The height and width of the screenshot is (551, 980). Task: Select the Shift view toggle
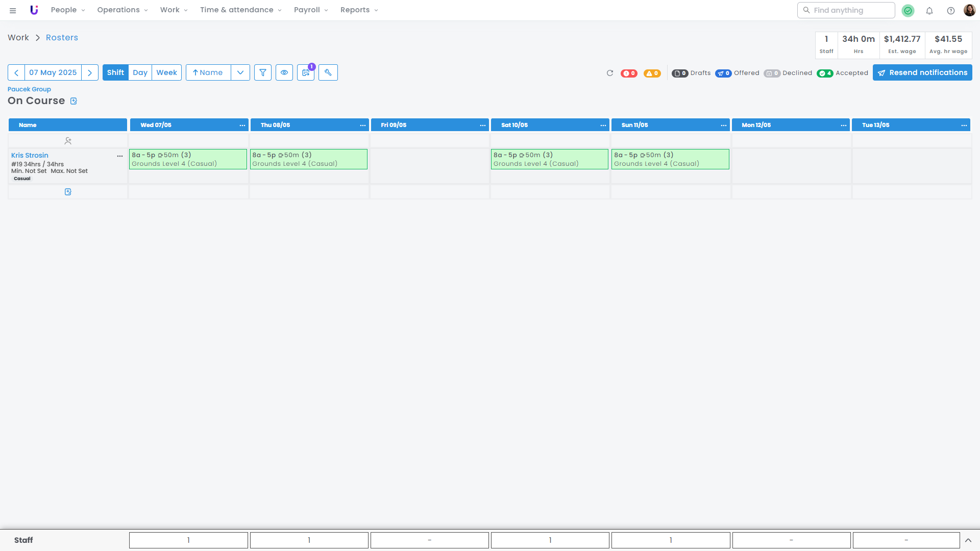[x=115, y=72]
